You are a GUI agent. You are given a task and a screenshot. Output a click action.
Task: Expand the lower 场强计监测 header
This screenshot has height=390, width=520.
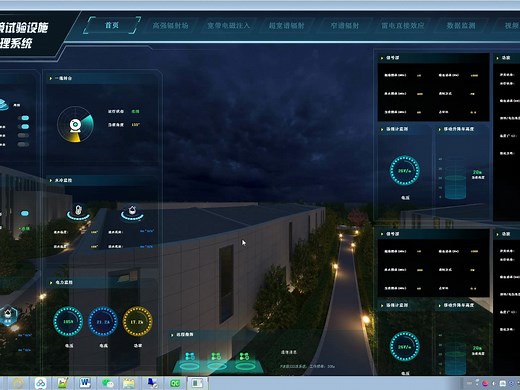[x=405, y=305]
